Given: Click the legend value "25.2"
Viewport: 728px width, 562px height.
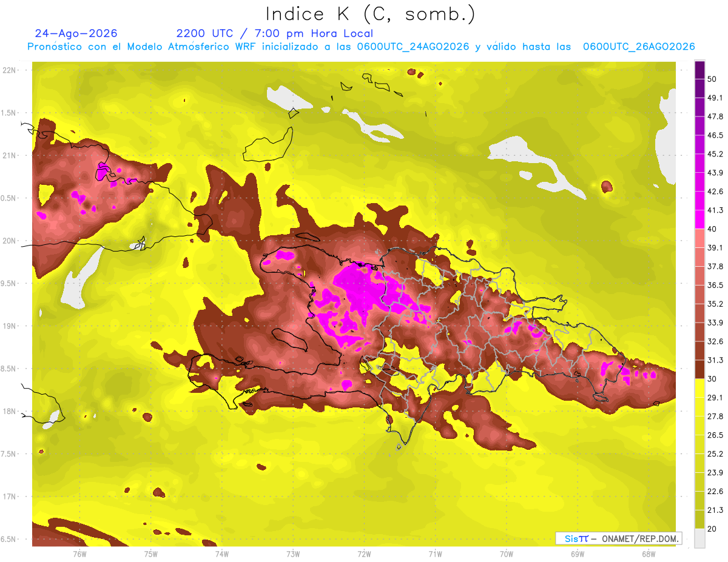Looking at the screenshot, I should [716, 454].
